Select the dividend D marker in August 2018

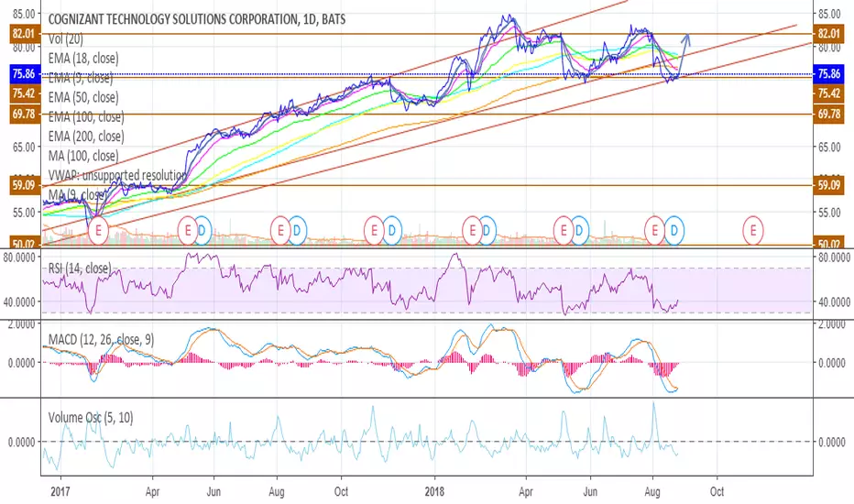[x=674, y=231]
